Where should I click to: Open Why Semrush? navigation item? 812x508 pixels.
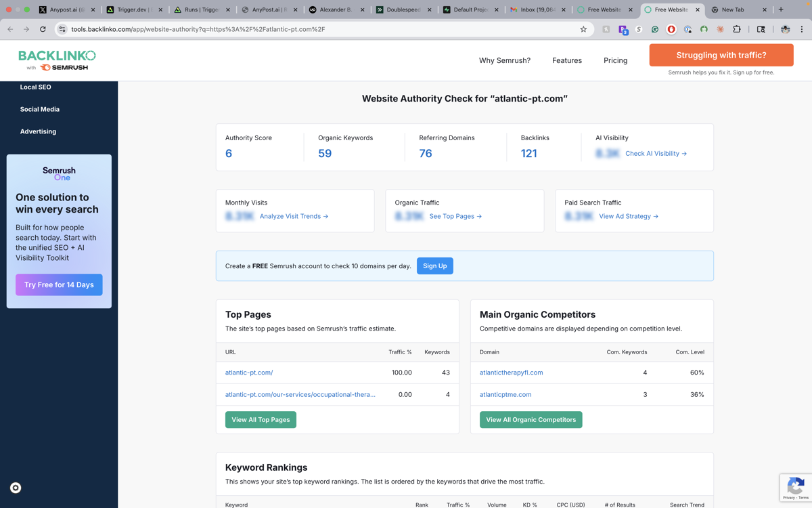(x=505, y=60)
